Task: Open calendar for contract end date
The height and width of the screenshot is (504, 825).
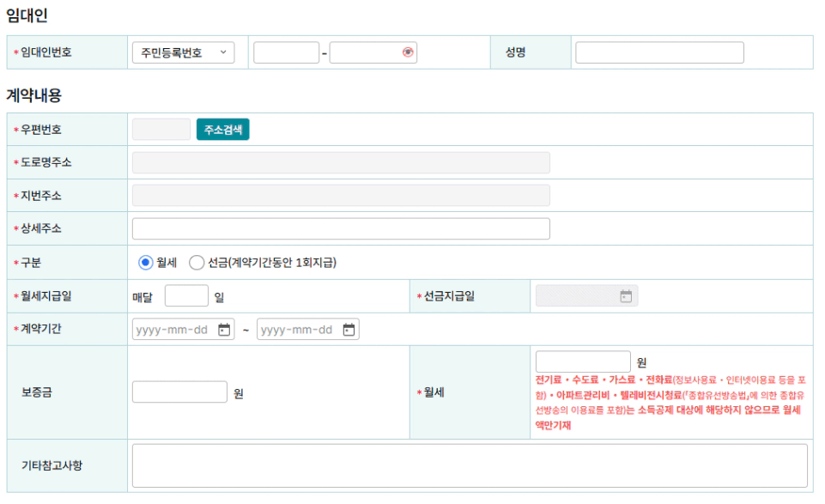Action: (349, 330)
